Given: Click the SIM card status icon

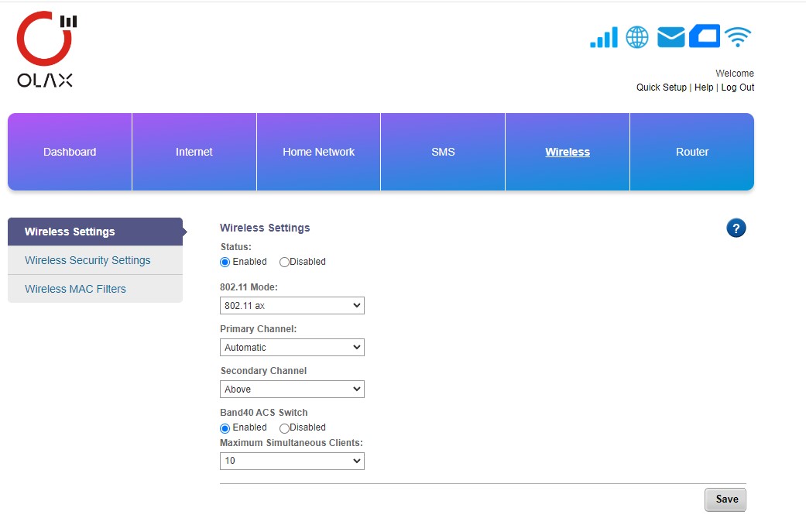Looking at the screenshot, I should click(705, 36).
